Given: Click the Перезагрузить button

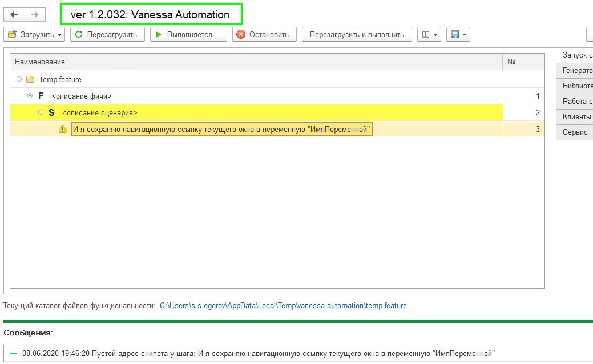Looking at the screenshot, I should 107,34.
